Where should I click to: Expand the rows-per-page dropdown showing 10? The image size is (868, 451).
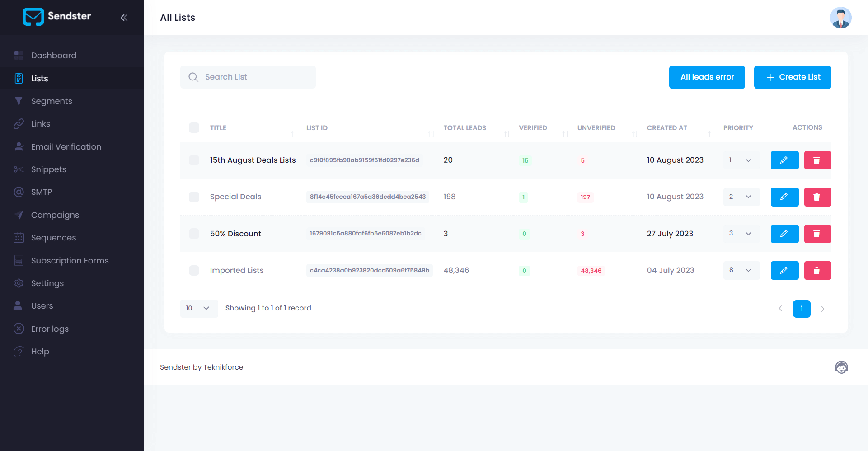198,308
